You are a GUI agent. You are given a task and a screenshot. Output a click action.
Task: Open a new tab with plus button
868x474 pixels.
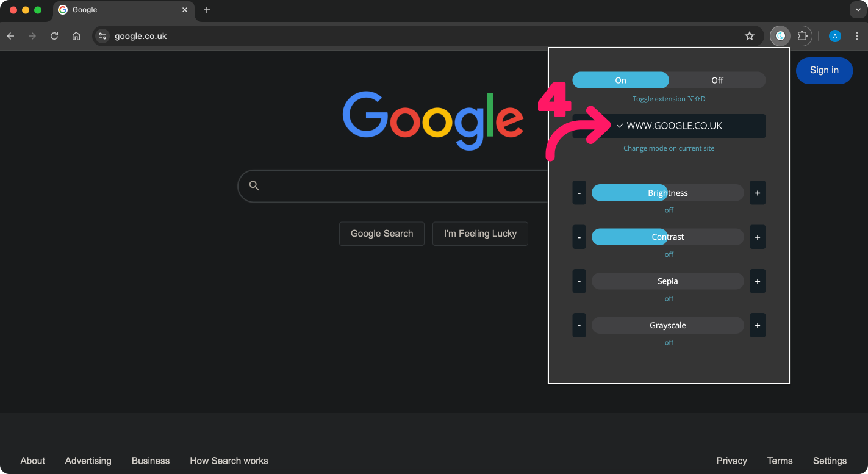coord(207,10)
